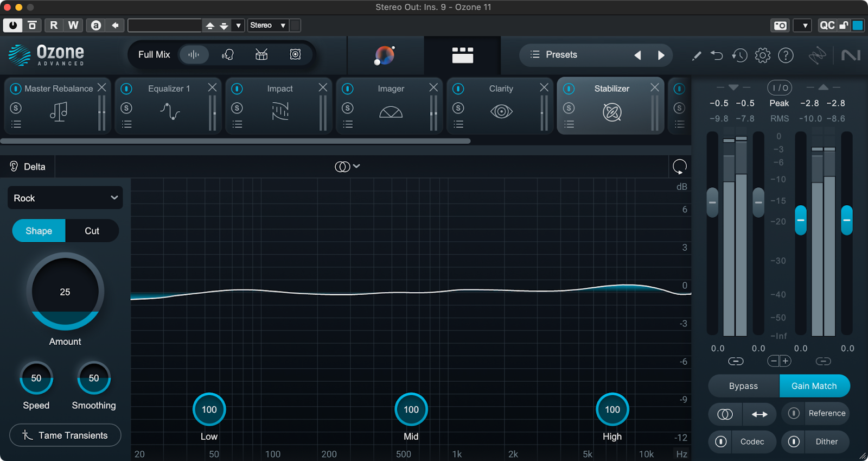Click the Stabilizer module icon
Image resolution: width=868 pixels, height=461 pixels.
click(x=612, y=112)
